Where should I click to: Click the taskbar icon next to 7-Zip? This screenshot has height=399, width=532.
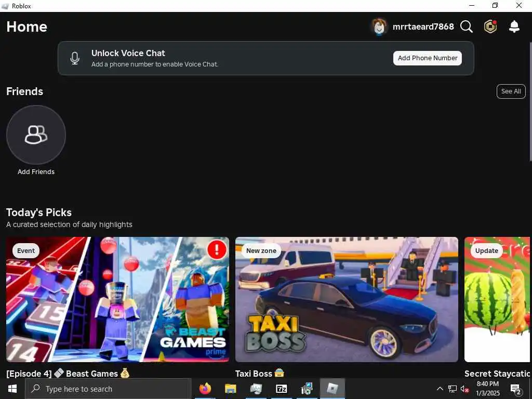307,389
